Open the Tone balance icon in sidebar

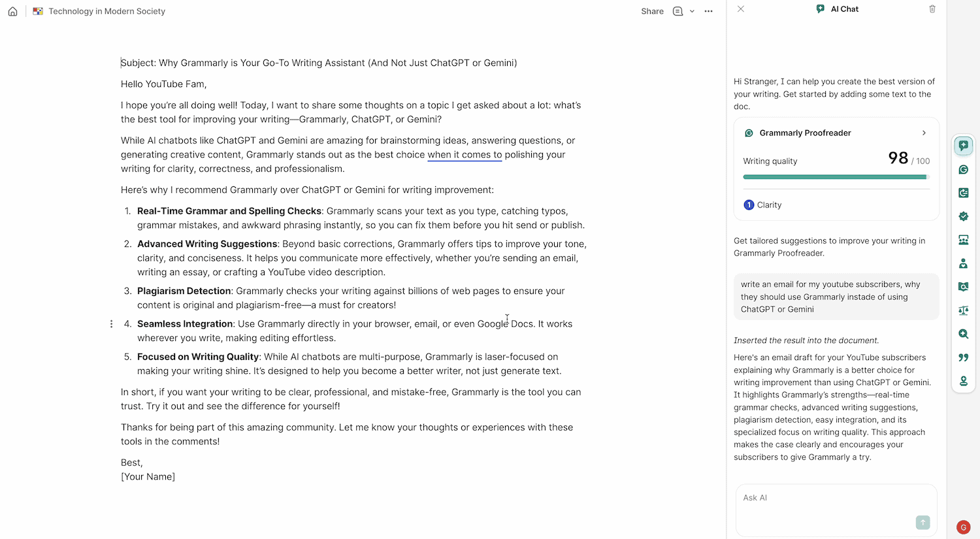pyautogui.click(x=963, y=310)
